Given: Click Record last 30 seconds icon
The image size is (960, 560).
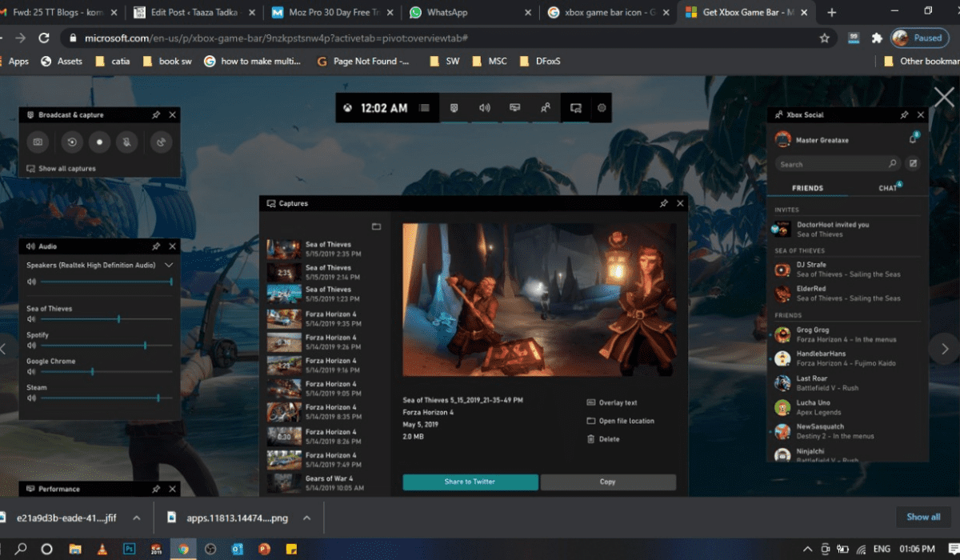Looking at the screenshot, I should pos(72,142).
